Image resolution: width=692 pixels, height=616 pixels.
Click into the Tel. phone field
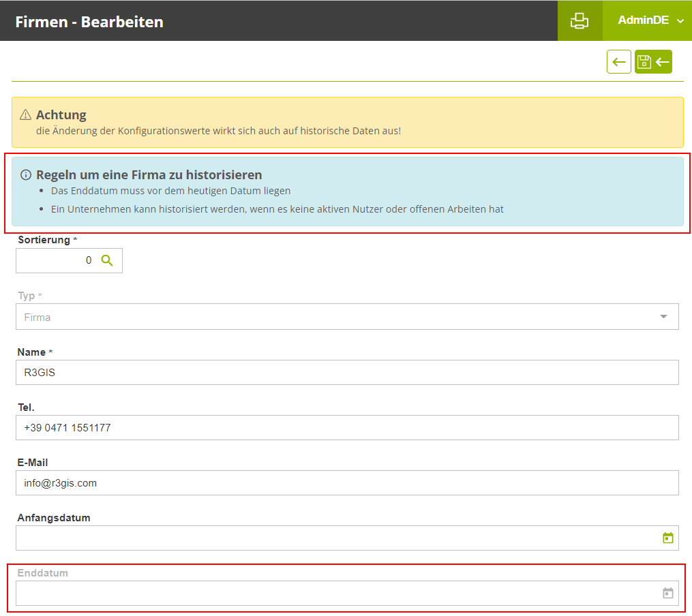pyautogui.click(x=341, y=428)
